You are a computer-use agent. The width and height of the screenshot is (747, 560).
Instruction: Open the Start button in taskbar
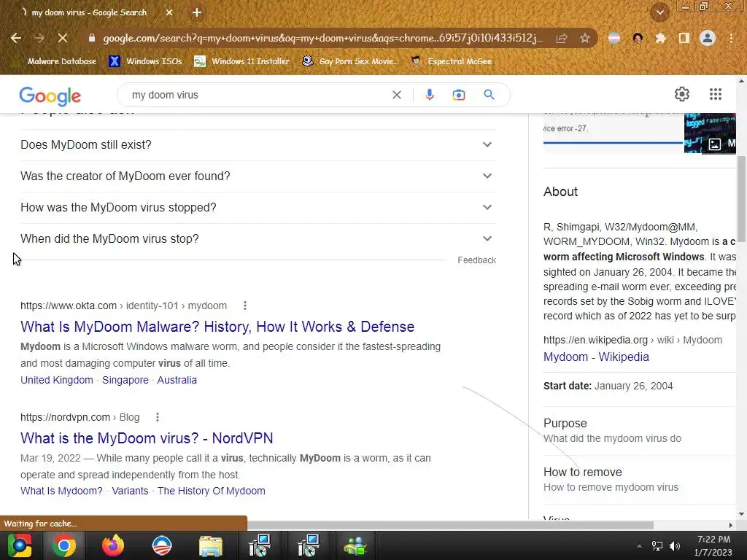tap(20, 545)
